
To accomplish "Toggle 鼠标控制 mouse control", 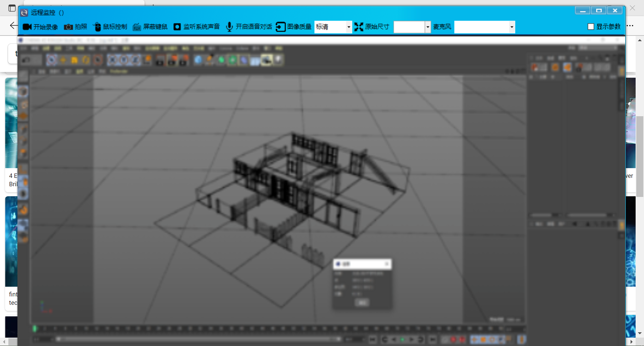I will click(97, 27).
